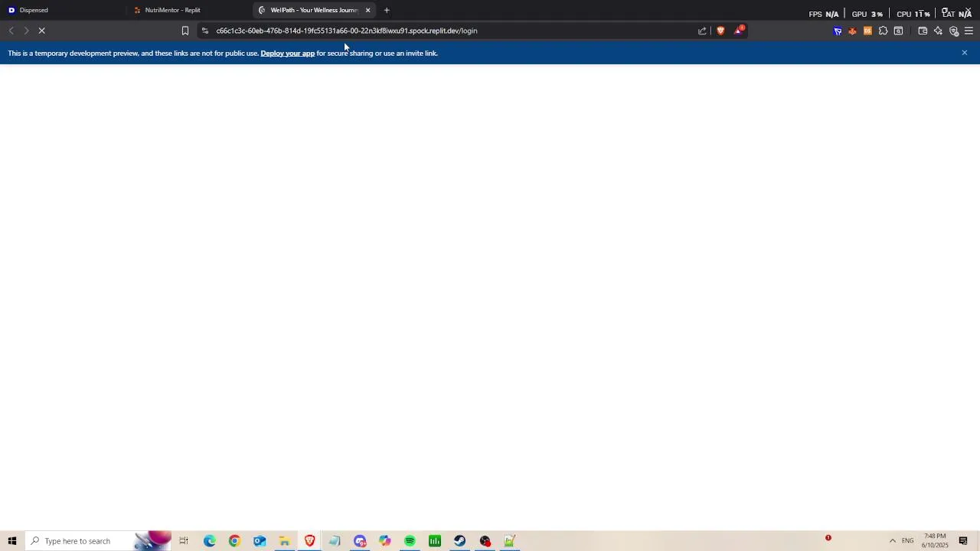
Task: Open Outlook from taskbar
Action: point(260,541)
